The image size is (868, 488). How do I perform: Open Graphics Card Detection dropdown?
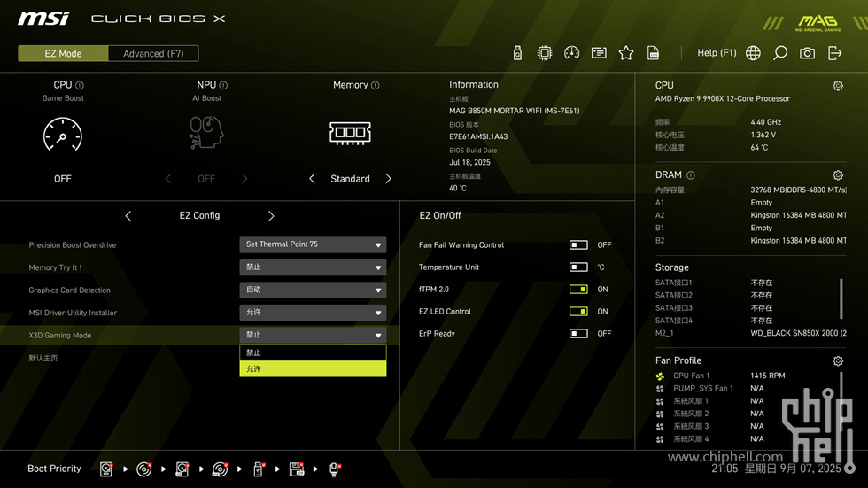(313, 290)
